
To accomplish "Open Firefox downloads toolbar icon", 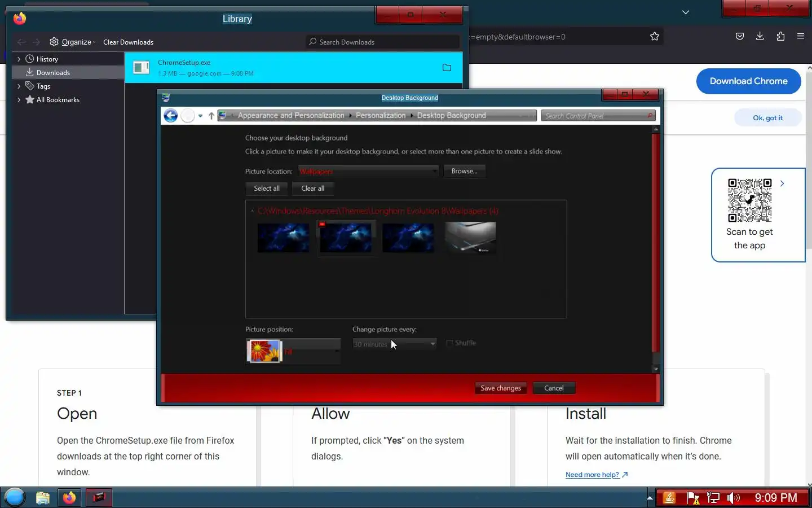I will [x=760, y=37].
